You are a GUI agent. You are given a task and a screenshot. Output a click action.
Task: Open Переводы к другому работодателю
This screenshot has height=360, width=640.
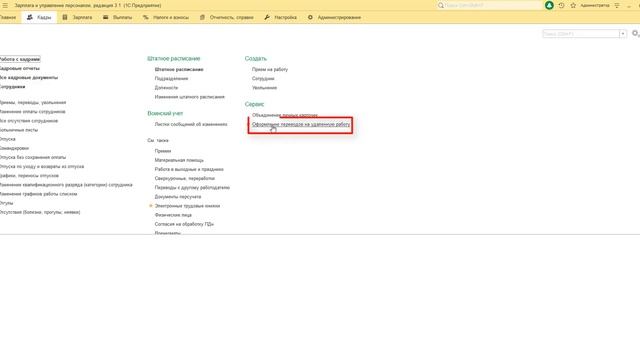[x=192, y=188]
